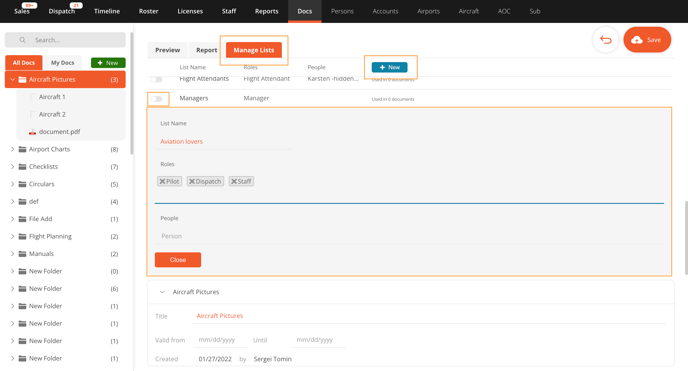Click the undo/back arrow icon
The height and width of the screenshot is (371, 688).
coord(606,40)
